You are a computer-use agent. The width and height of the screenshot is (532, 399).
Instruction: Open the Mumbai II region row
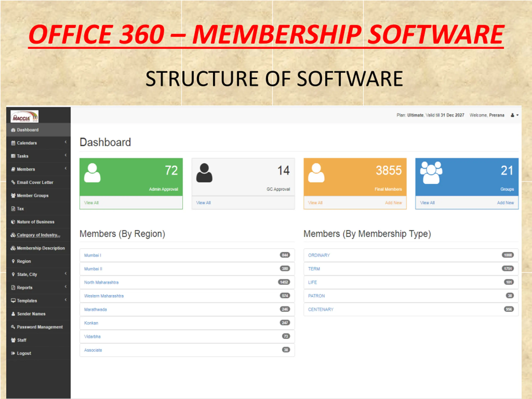tap(187, 269)
